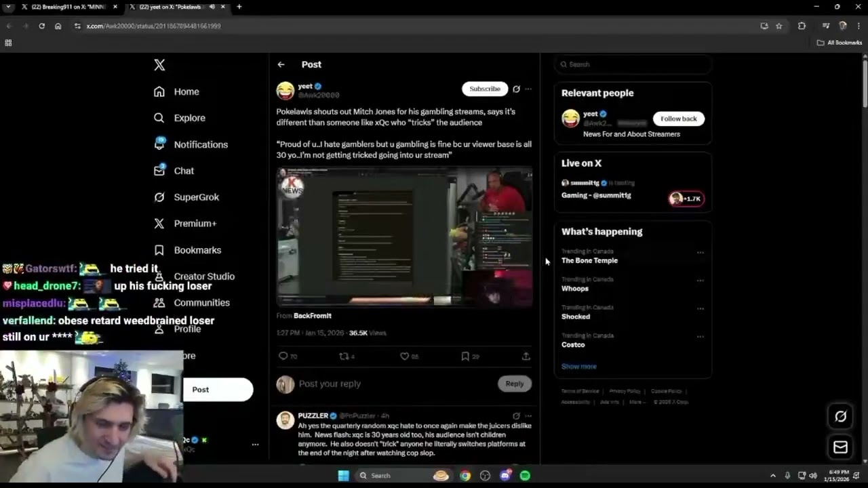Reload the page in browser
Screen dimensions: 868x488
point(41,26)
